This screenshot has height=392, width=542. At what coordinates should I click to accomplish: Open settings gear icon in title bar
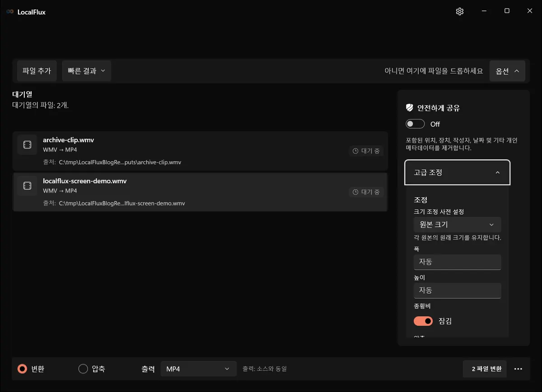[x=460, y=11]
